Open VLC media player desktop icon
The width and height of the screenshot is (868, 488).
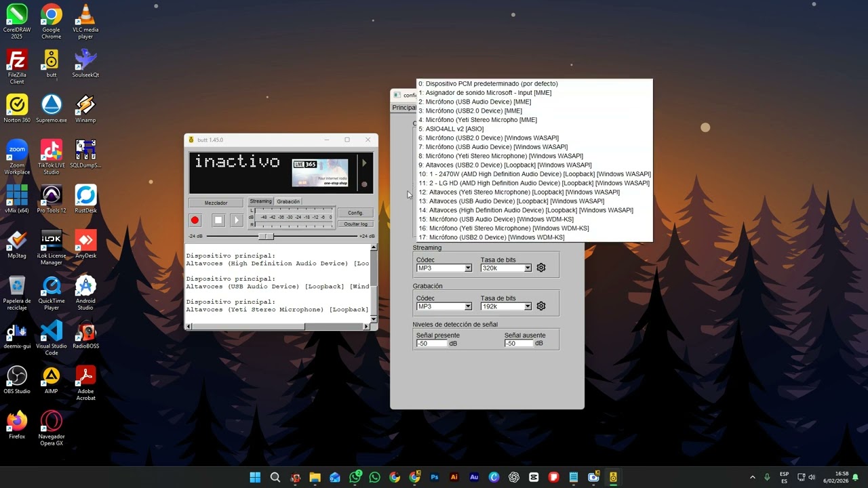click(85, 22)
